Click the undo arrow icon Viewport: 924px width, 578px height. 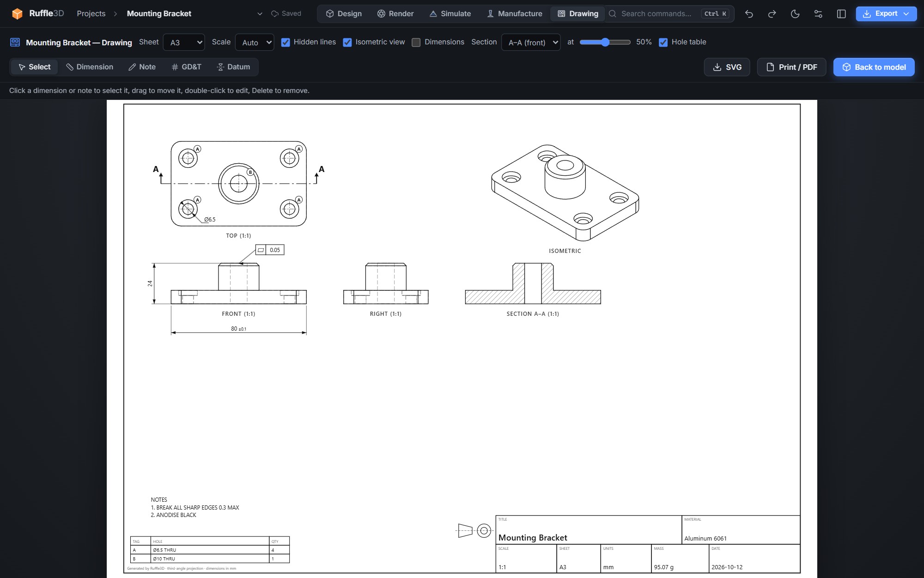pos(749,14)
